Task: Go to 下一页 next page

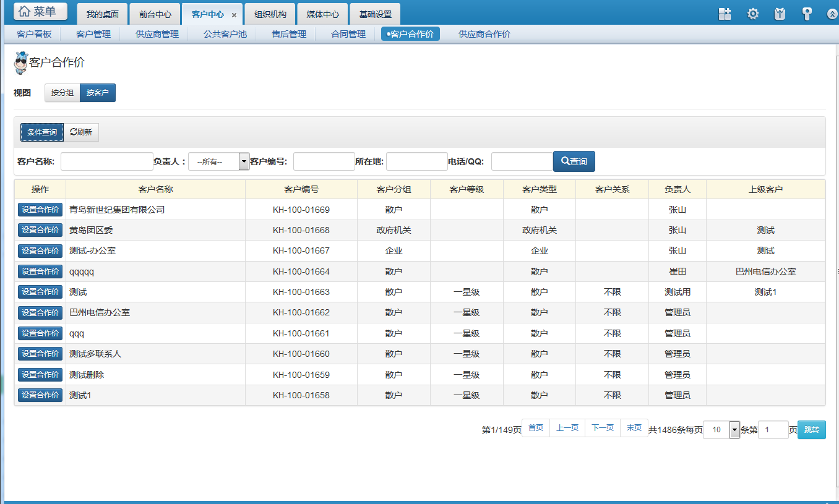Action: coord(603,428)
